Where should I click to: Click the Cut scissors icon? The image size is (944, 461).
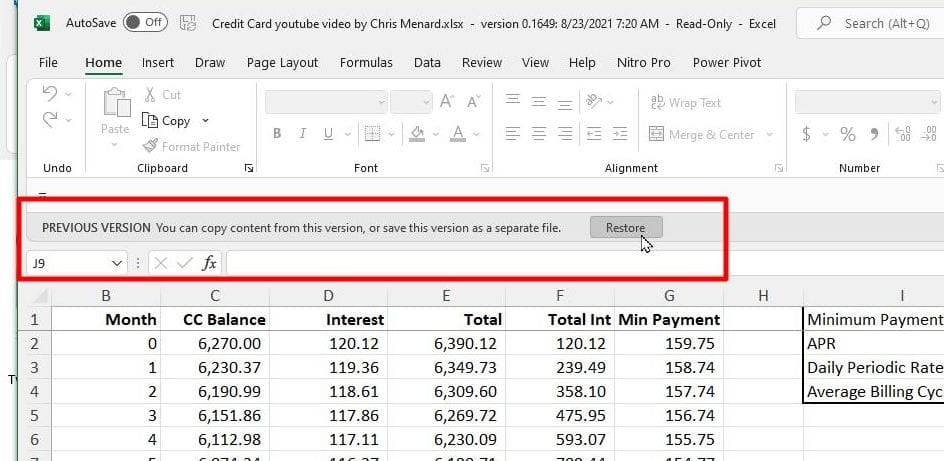[151, 94]
